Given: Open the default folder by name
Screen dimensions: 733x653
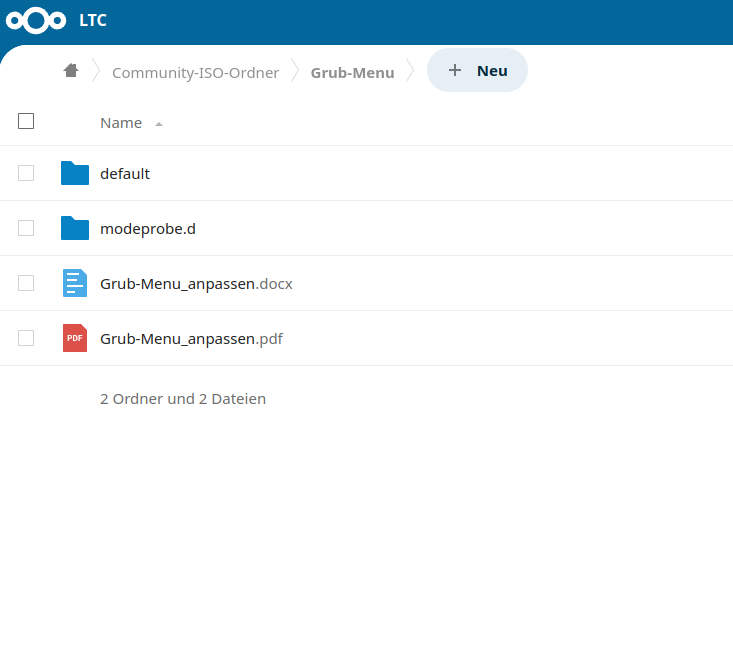Looking at the screenshot, I should (125, 174).
